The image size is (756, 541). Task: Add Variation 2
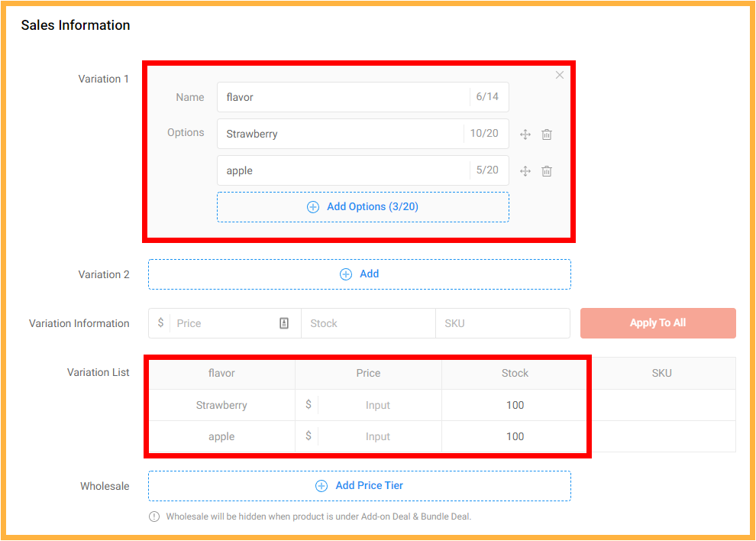(359, 274)
